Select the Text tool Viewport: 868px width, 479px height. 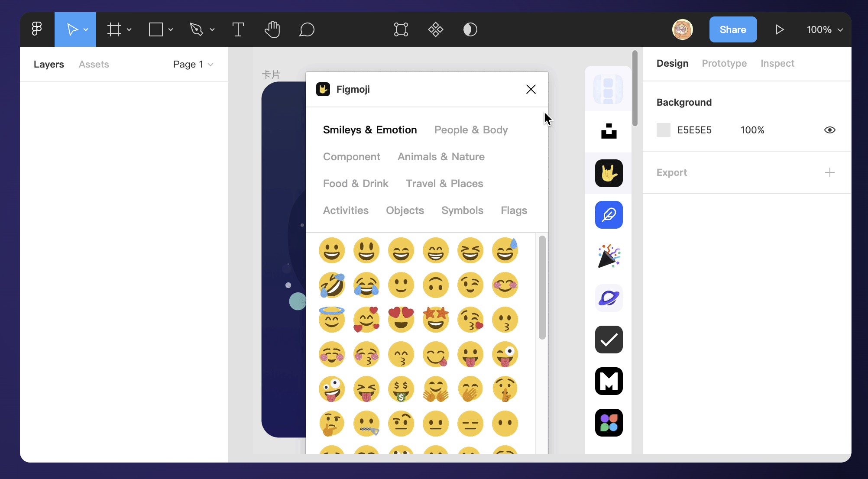[238, 29]
